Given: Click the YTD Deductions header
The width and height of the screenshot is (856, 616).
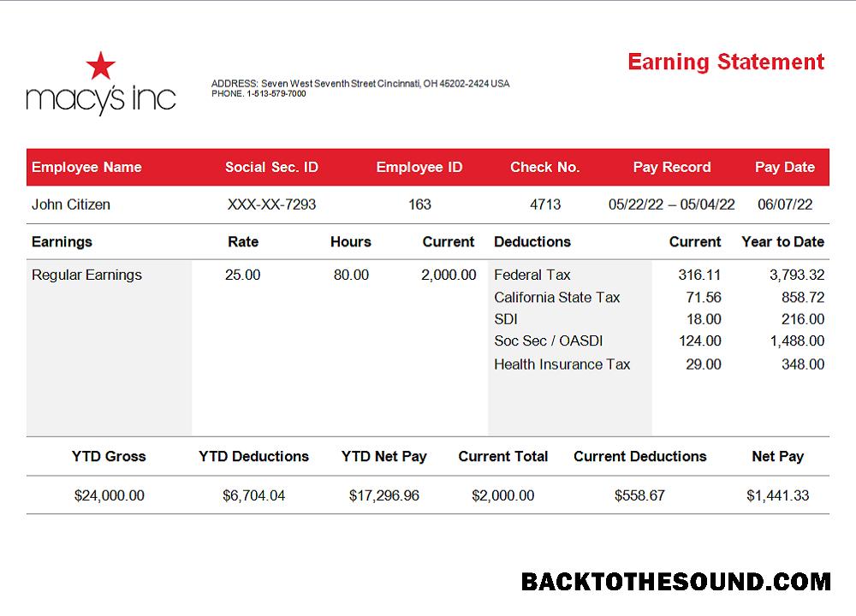Looking at the screenshot, I should tap(253, 457).
